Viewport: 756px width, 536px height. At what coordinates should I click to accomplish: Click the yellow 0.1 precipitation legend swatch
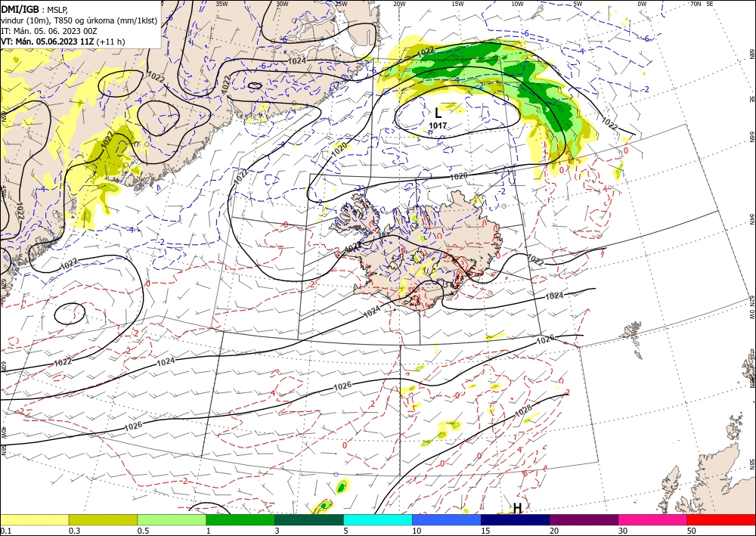tap(34, 519)
